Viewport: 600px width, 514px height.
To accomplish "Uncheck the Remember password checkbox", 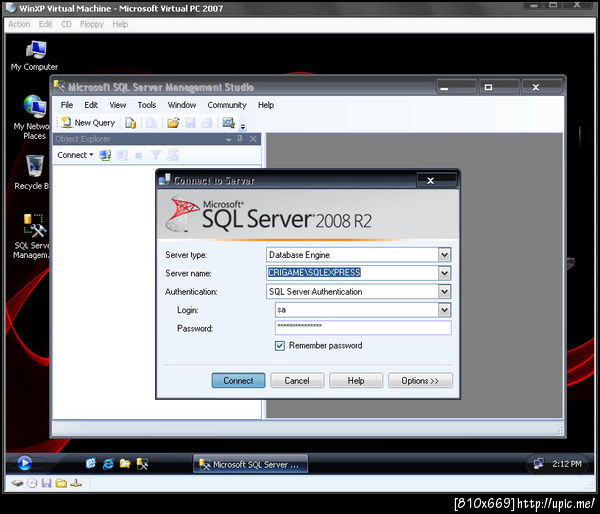I will [x=280, y=346].
